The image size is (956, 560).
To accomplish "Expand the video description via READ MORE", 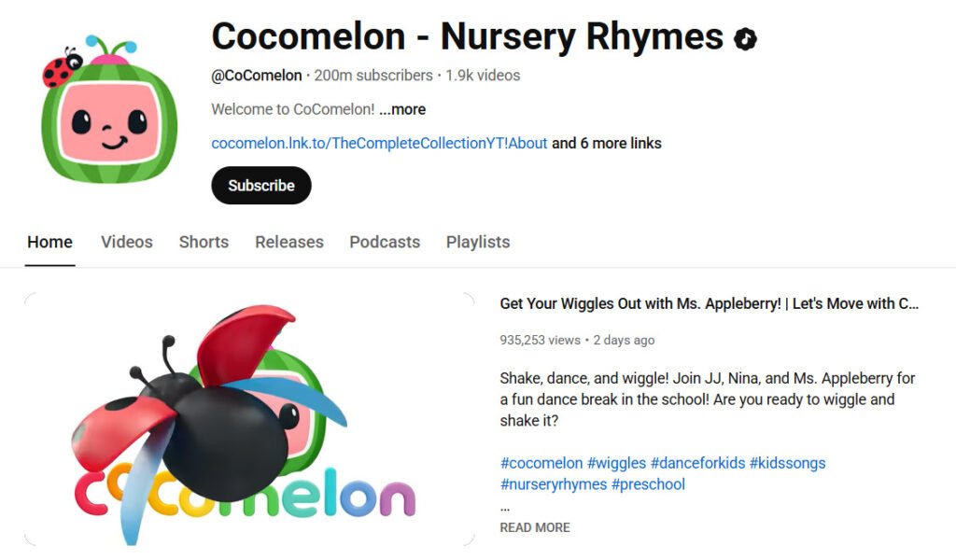I will pos(534,527).
